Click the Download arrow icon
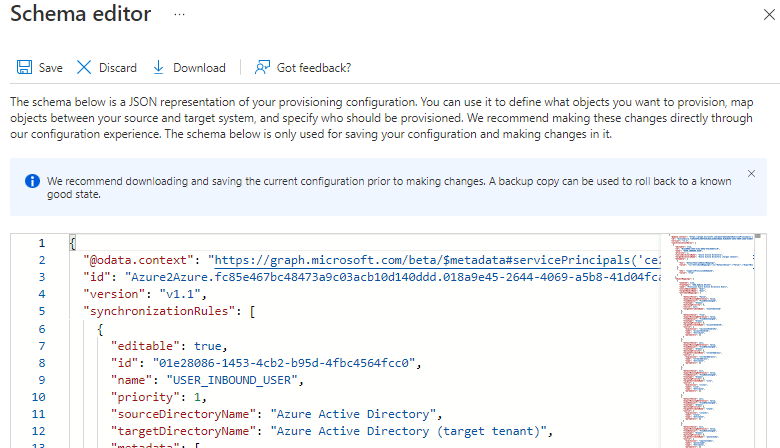This screenshot has width=780, height=448. (158, 68)
